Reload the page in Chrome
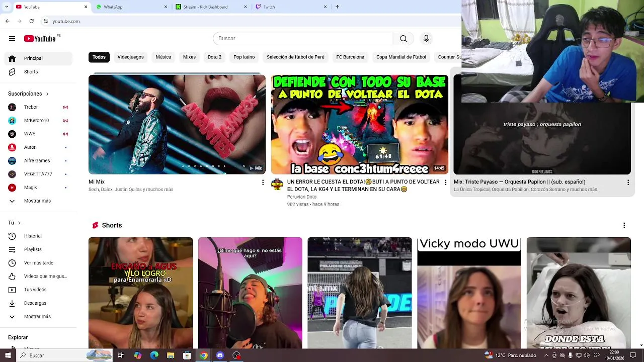 [32, 21]
